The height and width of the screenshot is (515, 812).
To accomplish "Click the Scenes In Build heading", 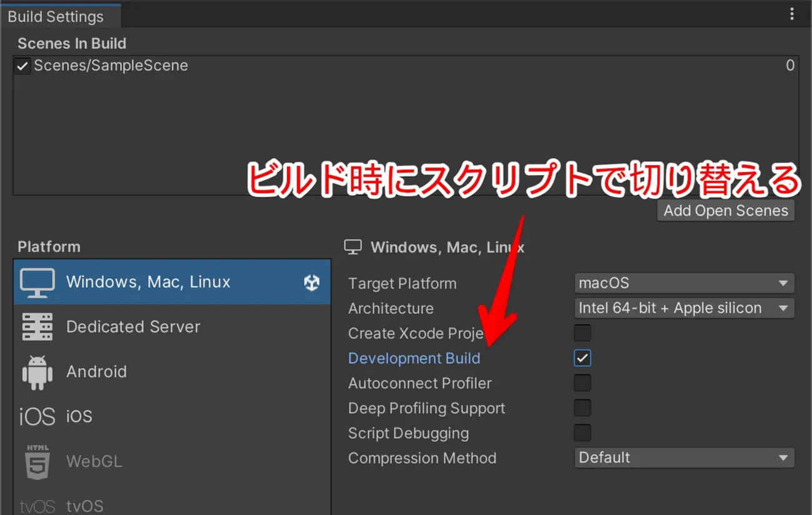I will coord(72,44).
